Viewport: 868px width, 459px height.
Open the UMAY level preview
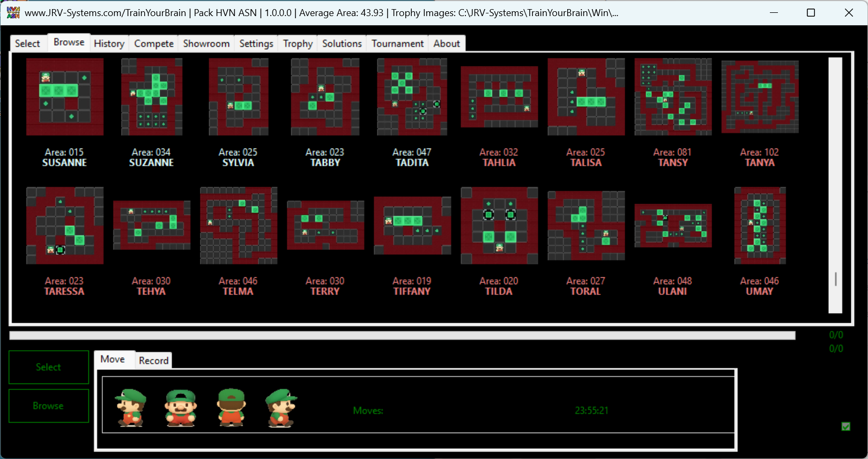(760, 225)
